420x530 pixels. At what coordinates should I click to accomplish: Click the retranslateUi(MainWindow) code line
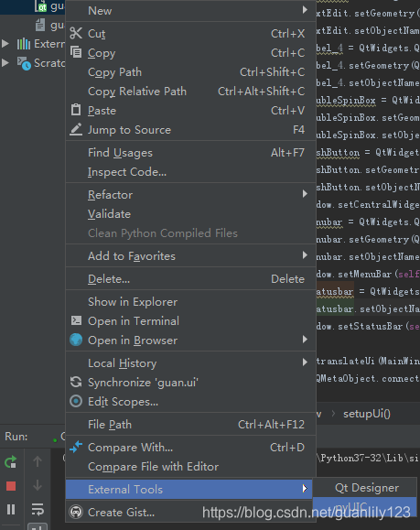(368, 361)
